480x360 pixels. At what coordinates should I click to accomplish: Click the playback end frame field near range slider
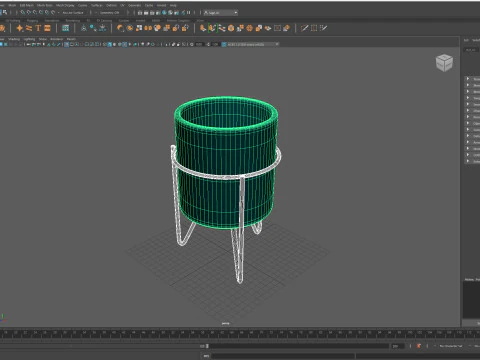click(397, 346)
